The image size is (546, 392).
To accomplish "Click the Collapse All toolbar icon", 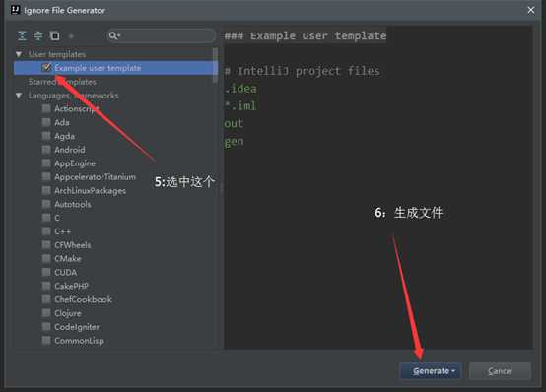I will pos(38,35).
